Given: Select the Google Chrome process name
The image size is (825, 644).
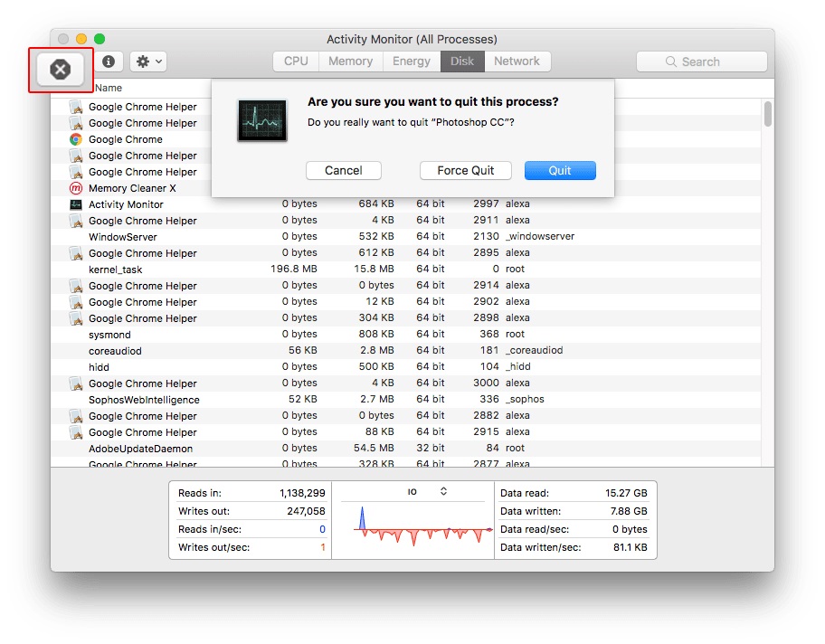Looking at the screenshot, I should click(x=126, y=139).
